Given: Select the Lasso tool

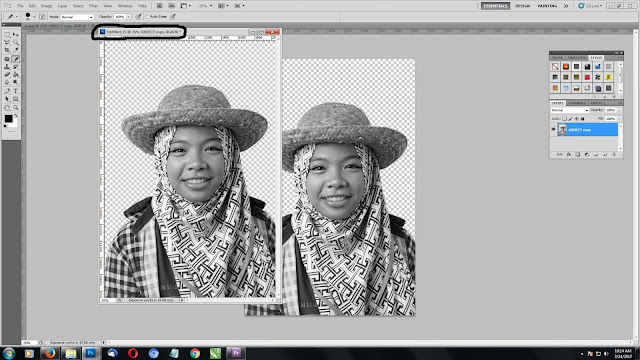Looking at the screenshot, I should 7,42.
